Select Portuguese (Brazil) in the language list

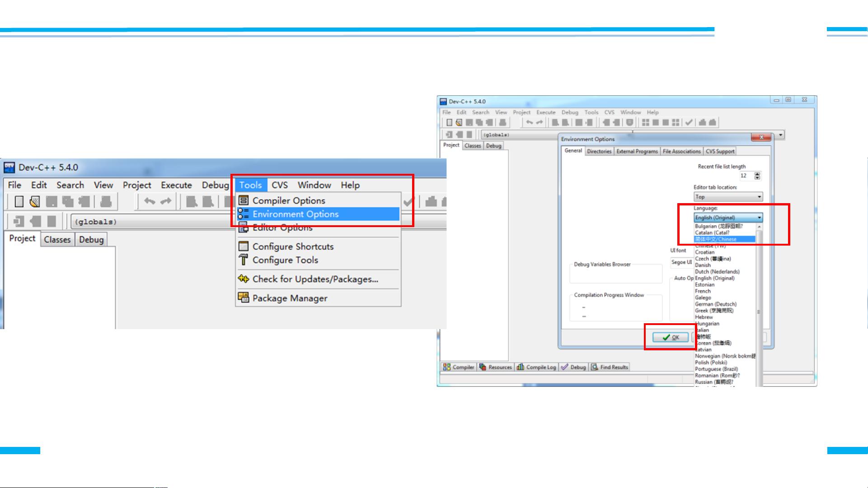725,369
